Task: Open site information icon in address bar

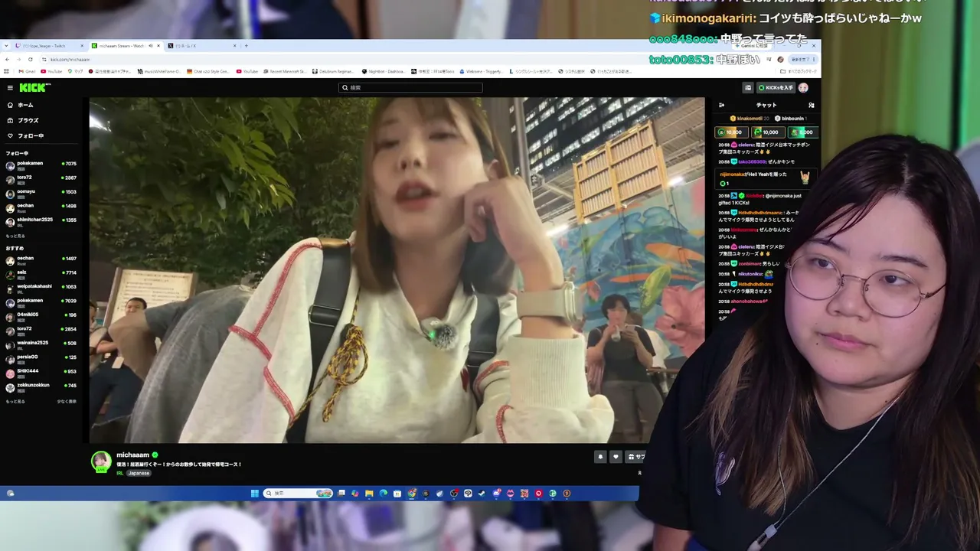Action: pos(44,59)
